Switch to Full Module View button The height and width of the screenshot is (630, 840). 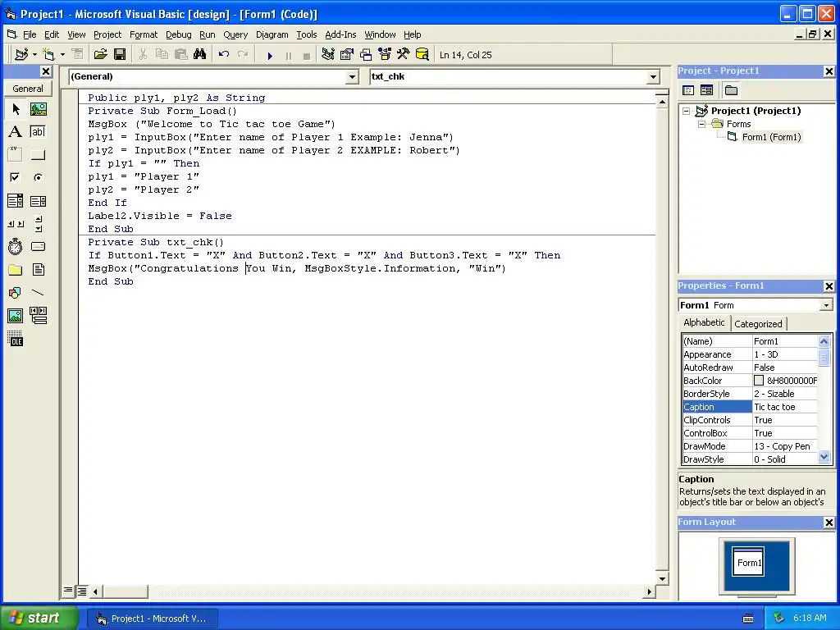81,591
